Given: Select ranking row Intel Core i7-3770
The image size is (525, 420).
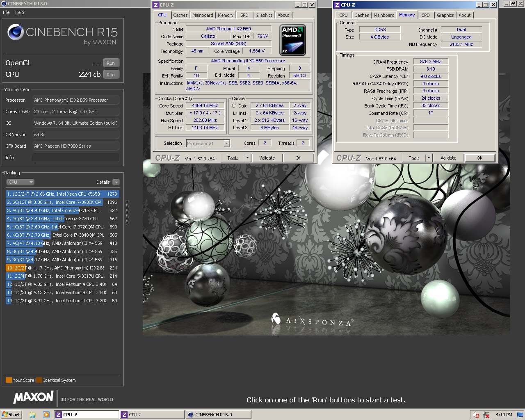Looking at the screenshot, I should point(62,219).
